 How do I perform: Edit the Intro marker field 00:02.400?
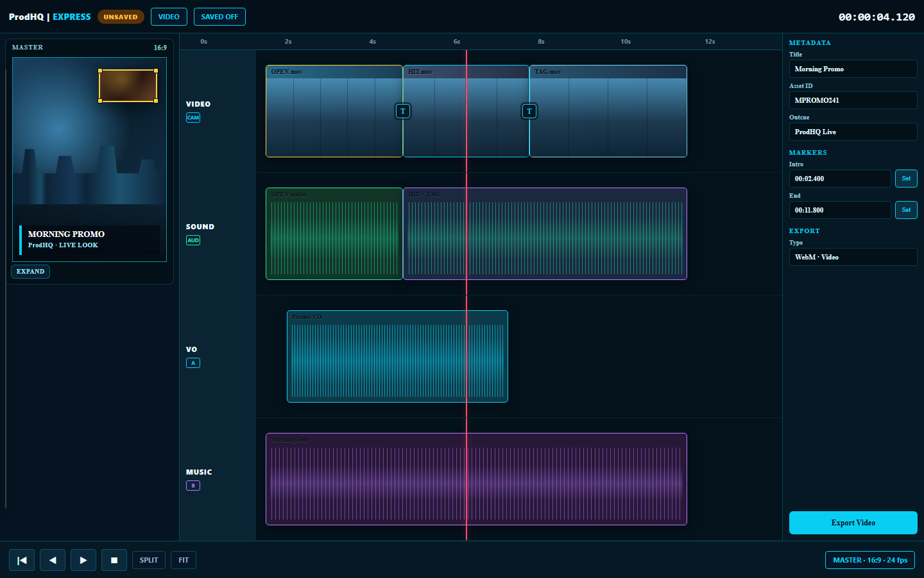point(840,179)
